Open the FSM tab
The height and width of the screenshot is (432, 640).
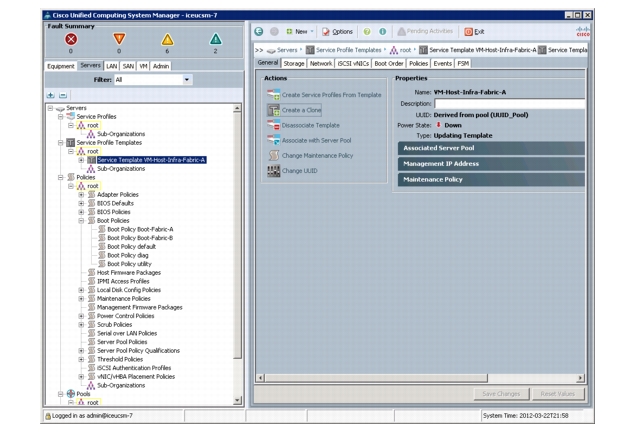[463, 64]
